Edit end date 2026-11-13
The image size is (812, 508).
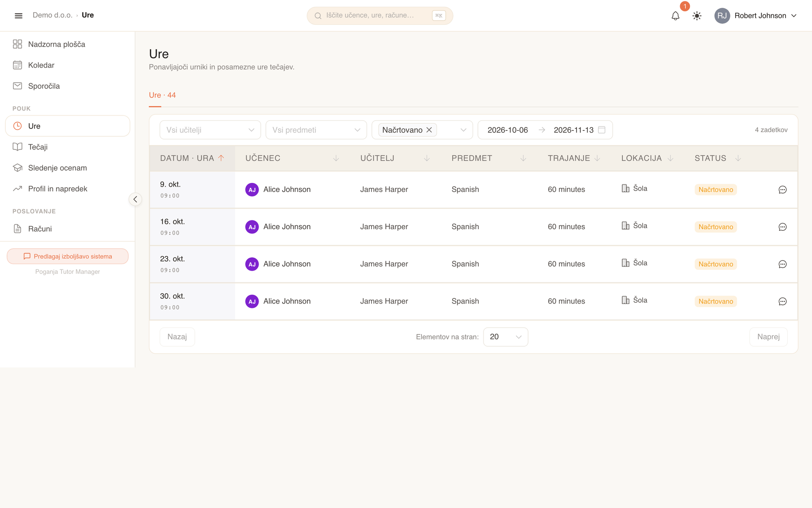coord(573,130)
